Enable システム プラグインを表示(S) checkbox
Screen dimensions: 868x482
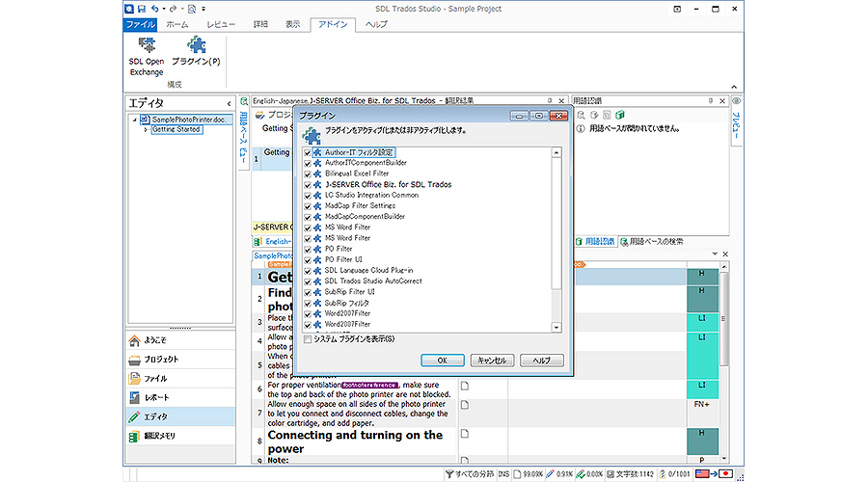tap(308, 339)
